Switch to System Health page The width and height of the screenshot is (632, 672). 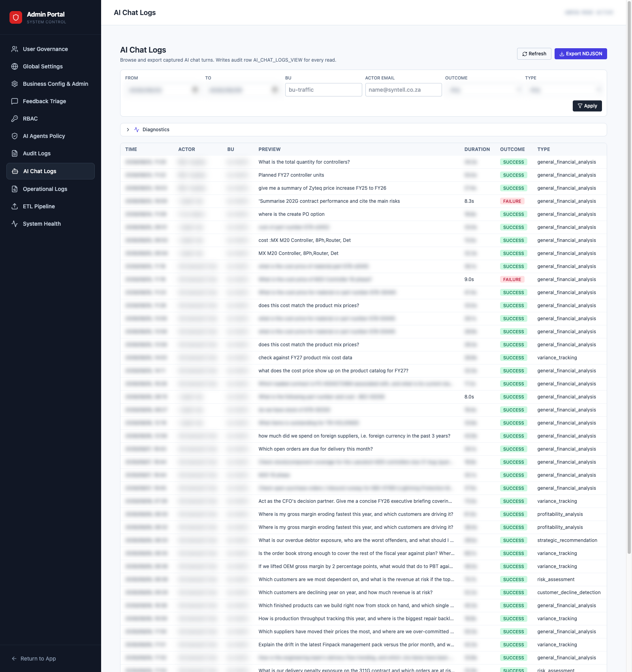point(51,224)
